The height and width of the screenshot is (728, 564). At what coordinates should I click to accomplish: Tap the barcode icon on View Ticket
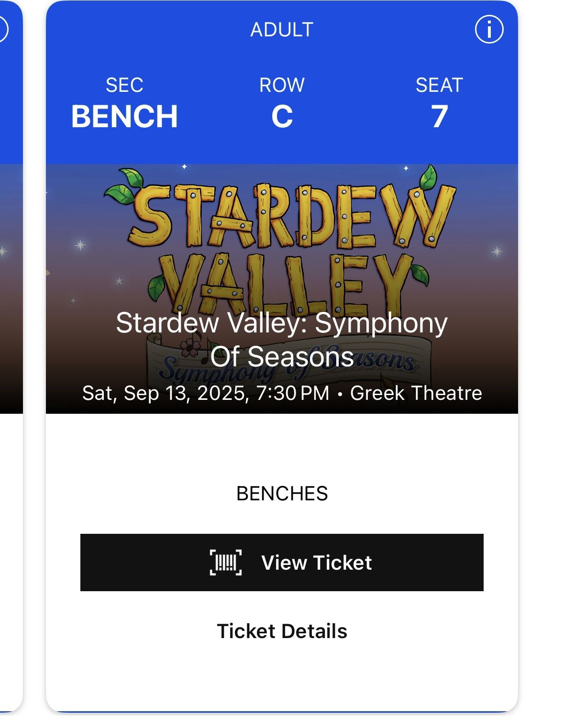click(226, 563)
